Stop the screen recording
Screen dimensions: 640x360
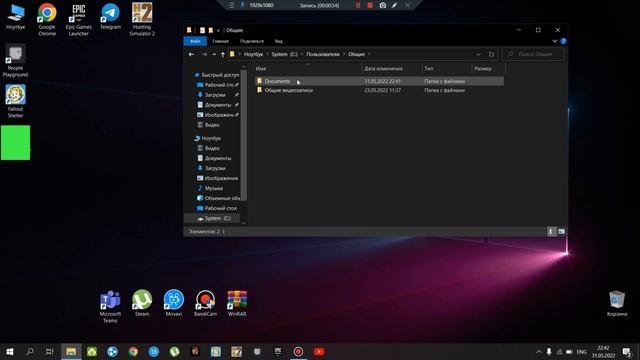pyautogui.click(x=370, y=5)
